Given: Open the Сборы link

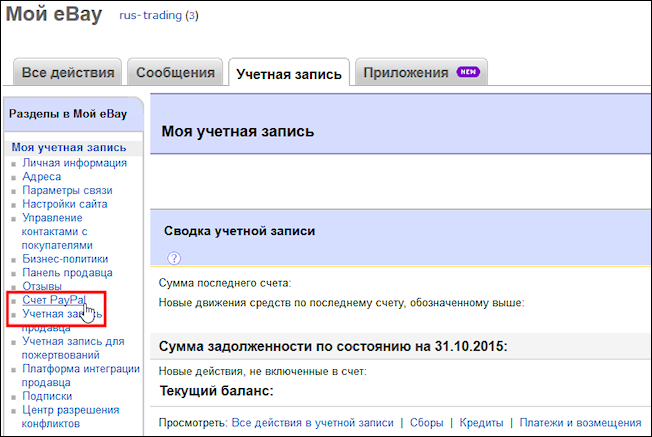Looking at the screenshot, I should (427, 422).
